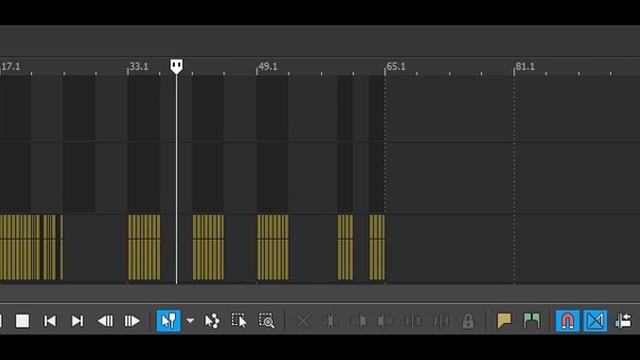Open the Normal Edit tool dropdown arrow

pos(190,321)
